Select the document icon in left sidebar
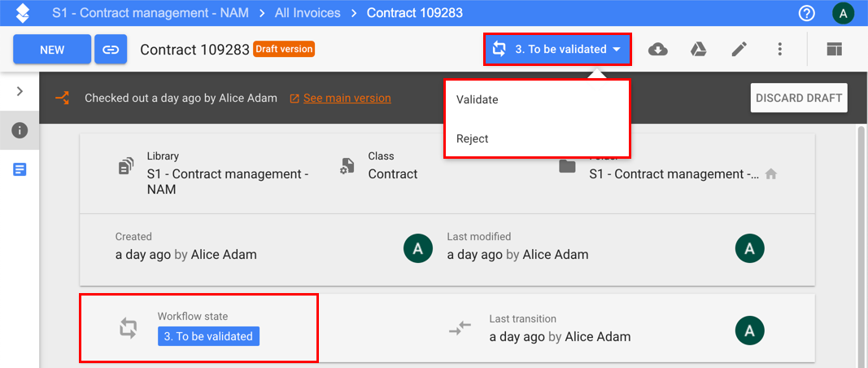Viewport: 868px width, 368px height. point(20,169)
